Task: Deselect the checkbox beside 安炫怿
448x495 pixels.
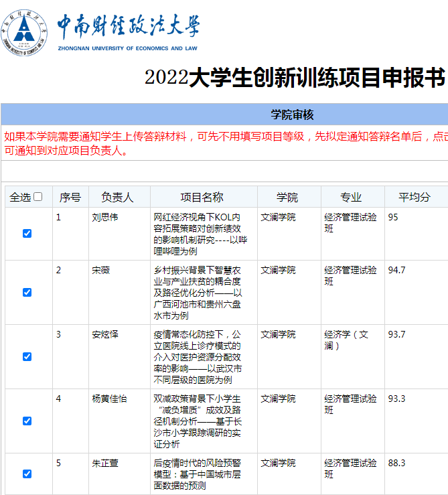Action: point(27,356)
